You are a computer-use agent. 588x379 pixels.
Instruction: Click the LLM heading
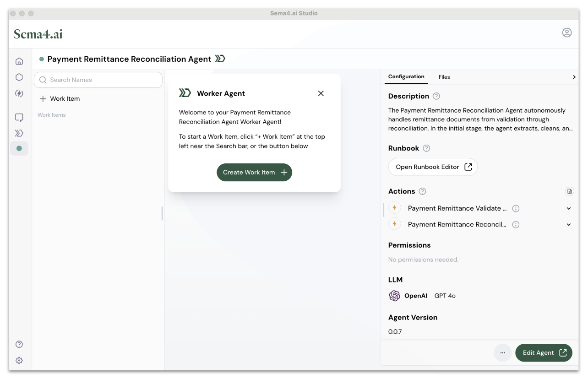click(x=395, y=280)
